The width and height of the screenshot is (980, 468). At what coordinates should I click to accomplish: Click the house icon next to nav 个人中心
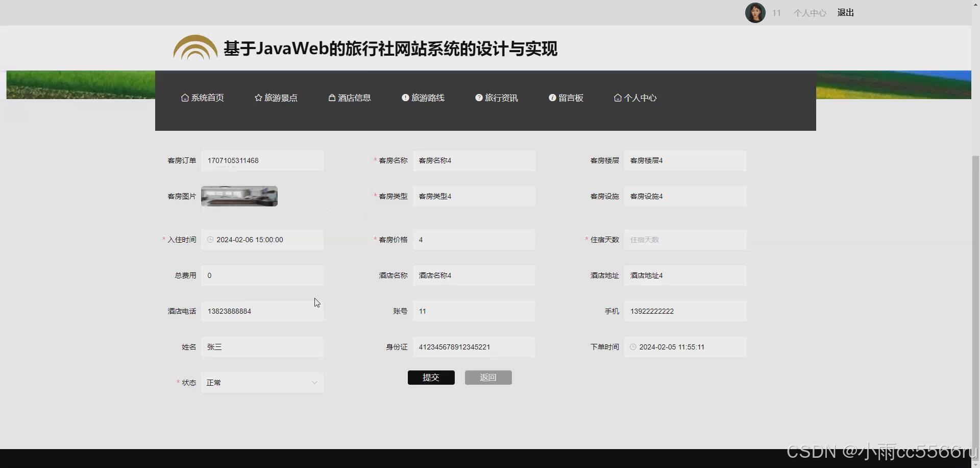(618, 98)
